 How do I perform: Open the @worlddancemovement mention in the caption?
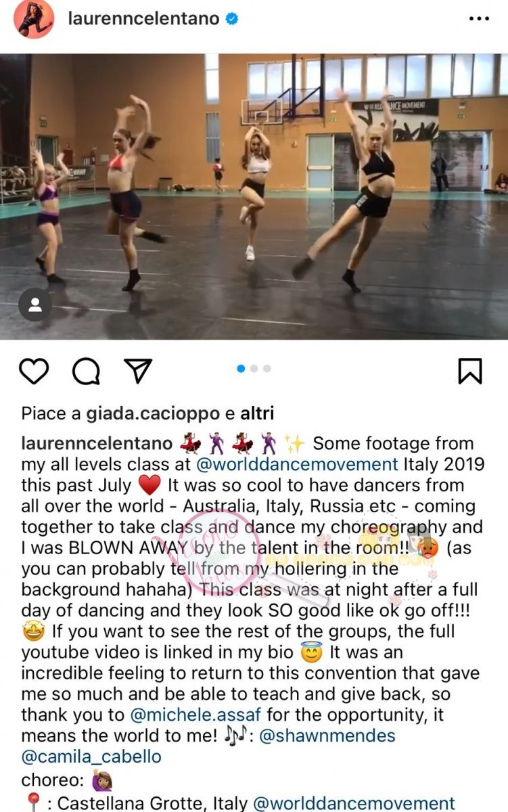[297, 465]
